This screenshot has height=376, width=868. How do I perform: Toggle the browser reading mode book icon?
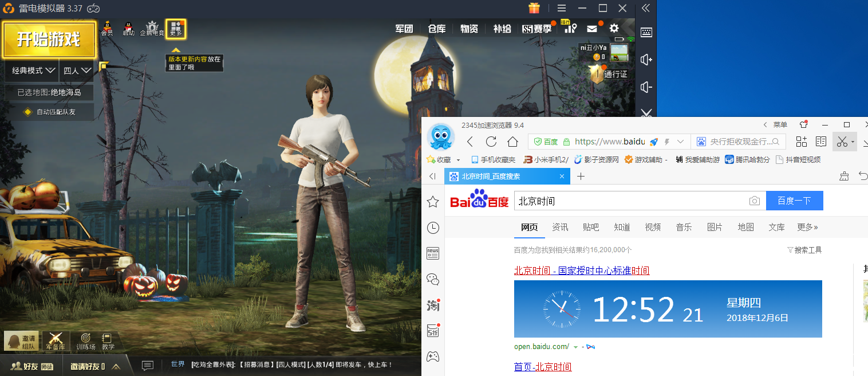tap(821, 142)
